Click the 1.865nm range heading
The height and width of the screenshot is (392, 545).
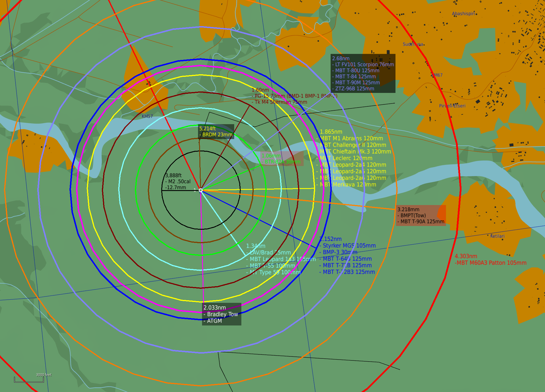click(x=331, y=132)
